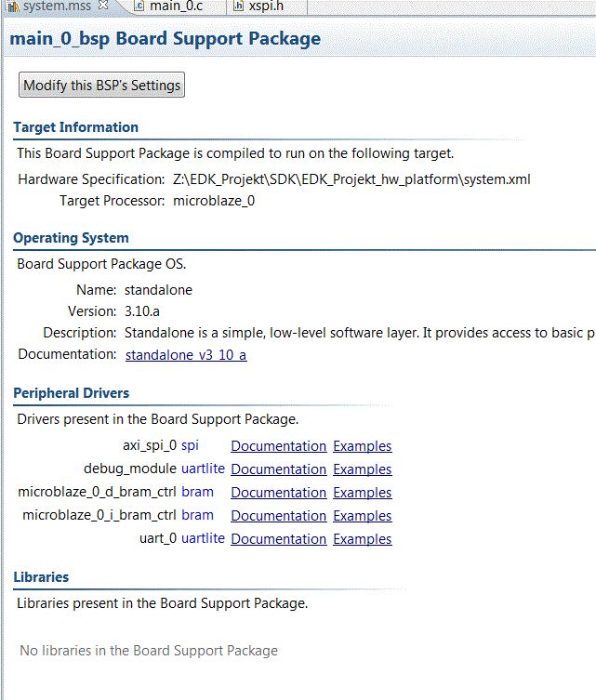Open Documentation for microblaze_0_i_bram_ctrl
Viewport: 596px width, 700px height.
tap(278, 516)
